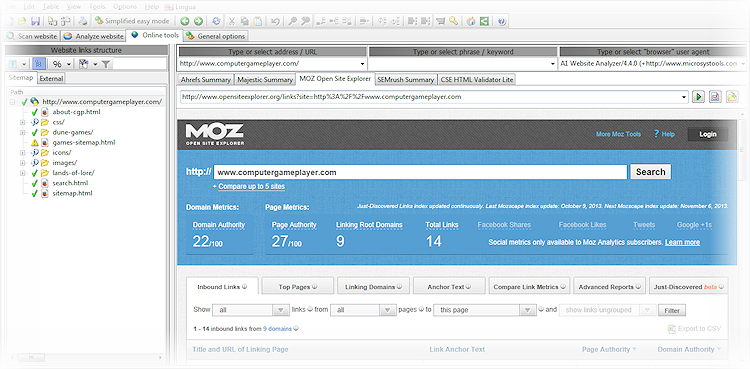Expand the lands-of-lore/ folder node
The width and height of the screenshot is (750, 369).
[x=22, y=173]
